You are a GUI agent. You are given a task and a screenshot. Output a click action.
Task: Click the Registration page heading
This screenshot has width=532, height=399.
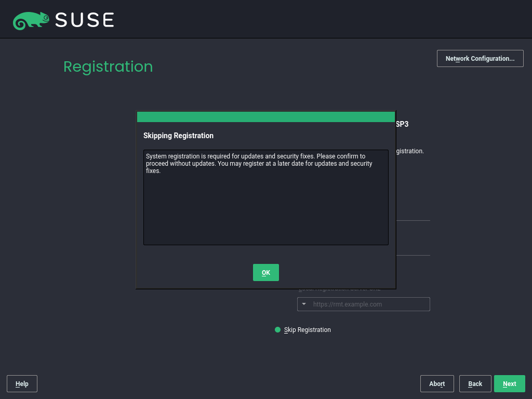tap(108, 66)
